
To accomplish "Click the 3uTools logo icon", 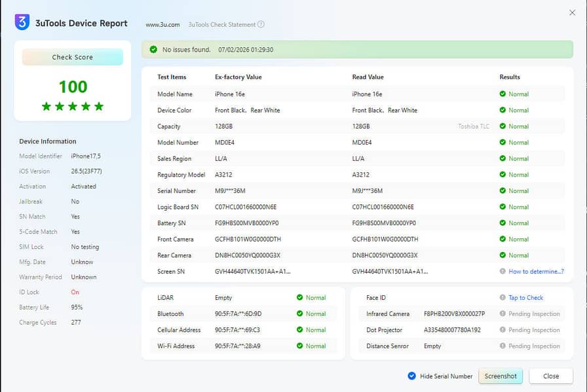I will tap(22, 22).
